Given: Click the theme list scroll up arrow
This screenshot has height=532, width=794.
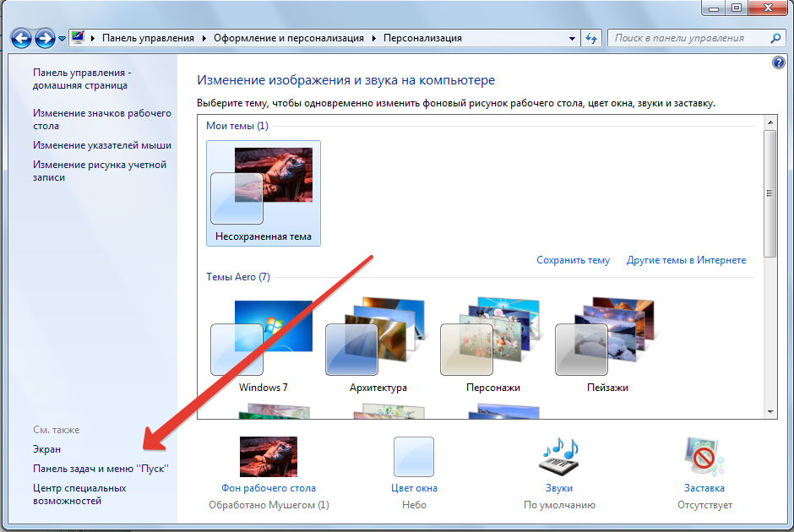Looking at the screenshot, I should point(770,122).
